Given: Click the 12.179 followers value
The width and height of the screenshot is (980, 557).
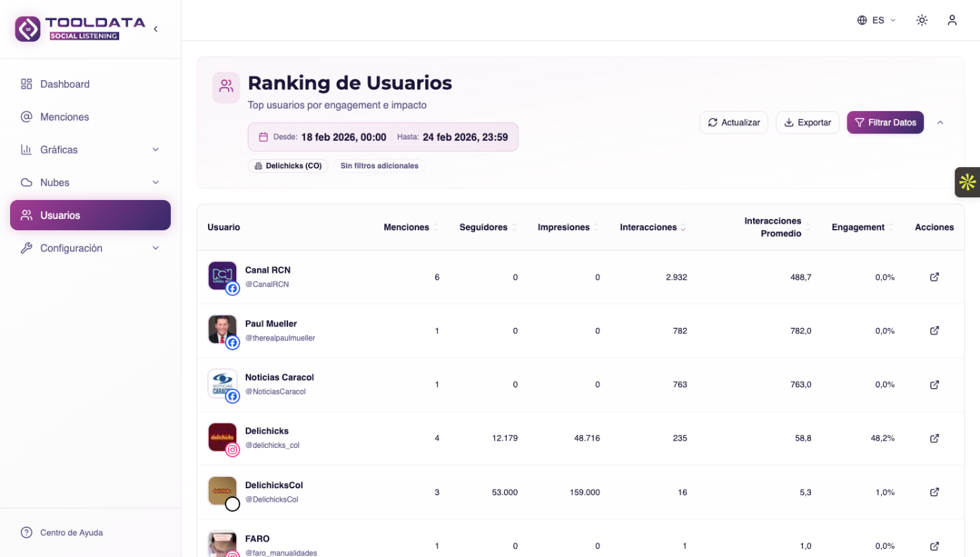Looking at the screenshot, I should pyautogui.click(x=505, y=438).
